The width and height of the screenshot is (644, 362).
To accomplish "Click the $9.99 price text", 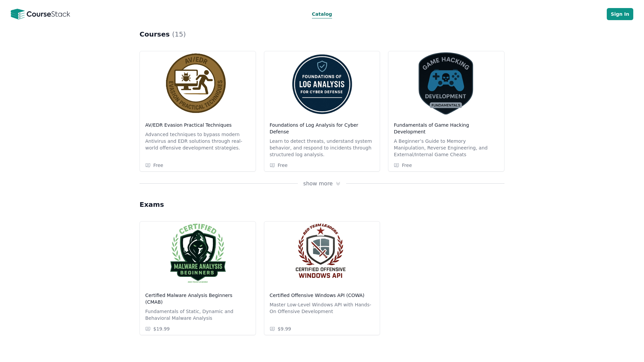I will [x=284, y=329].
